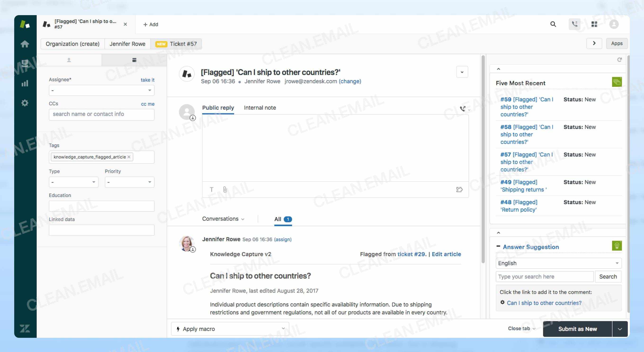
Task: Switch to the Internal note tab
Action: click(x=259, y=108)
